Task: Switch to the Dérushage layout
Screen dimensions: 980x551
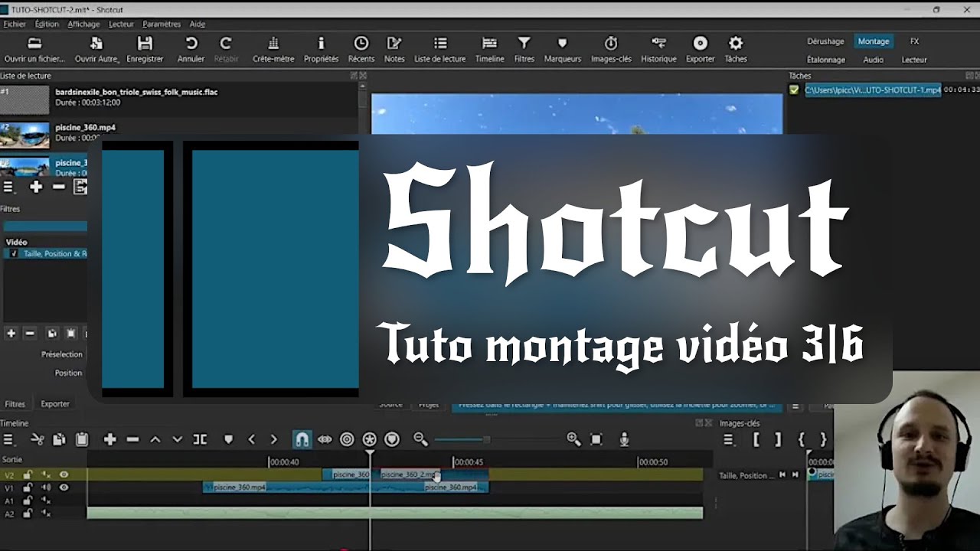Action: 825,41
